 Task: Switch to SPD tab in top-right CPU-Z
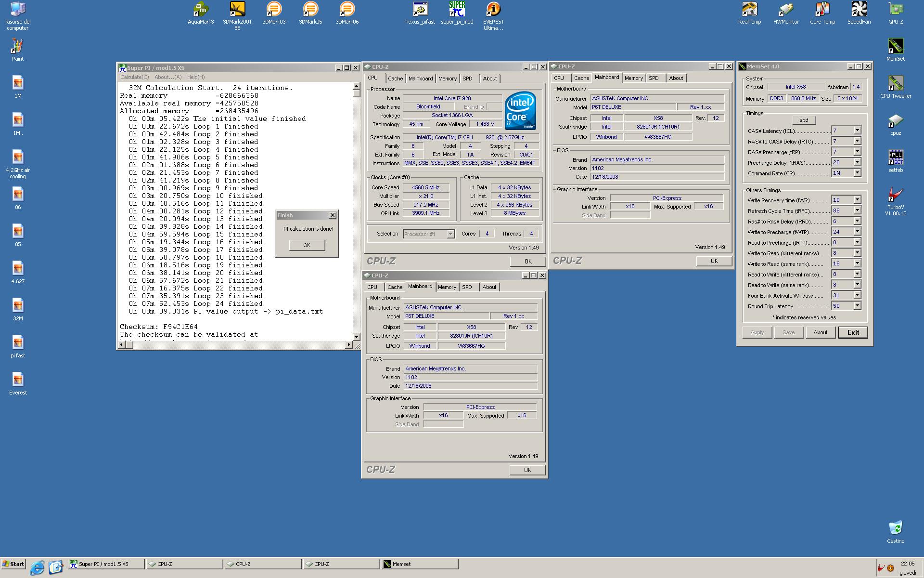(x=654, y=78)
